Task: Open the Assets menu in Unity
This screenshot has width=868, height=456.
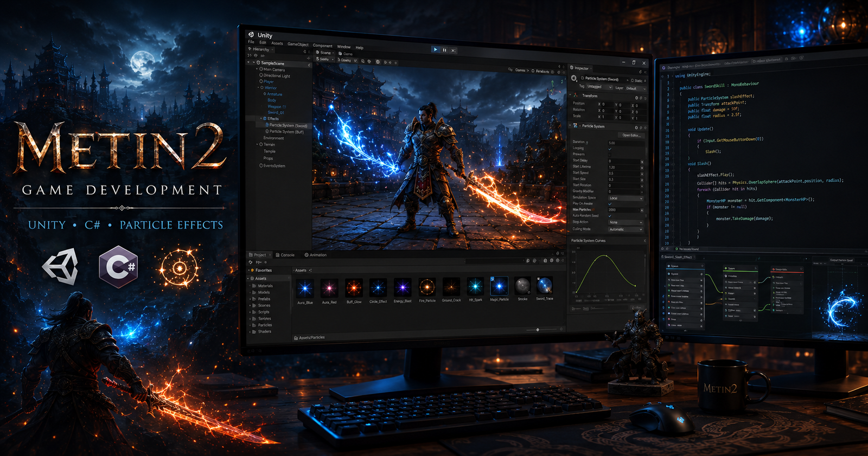Action: pos(277,43)
